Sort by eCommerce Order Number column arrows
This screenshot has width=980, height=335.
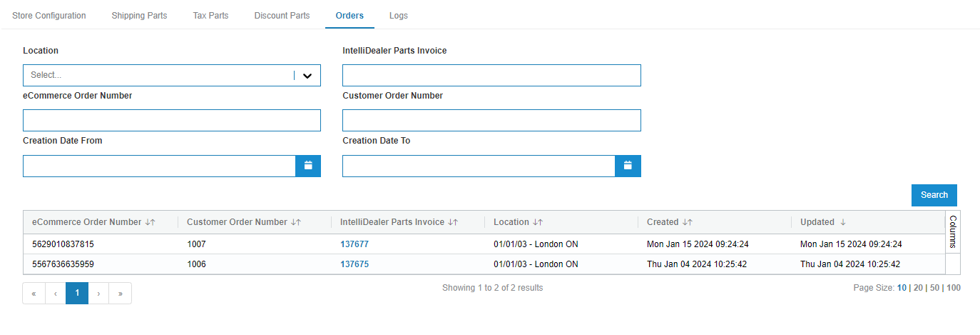pos(150,222)
